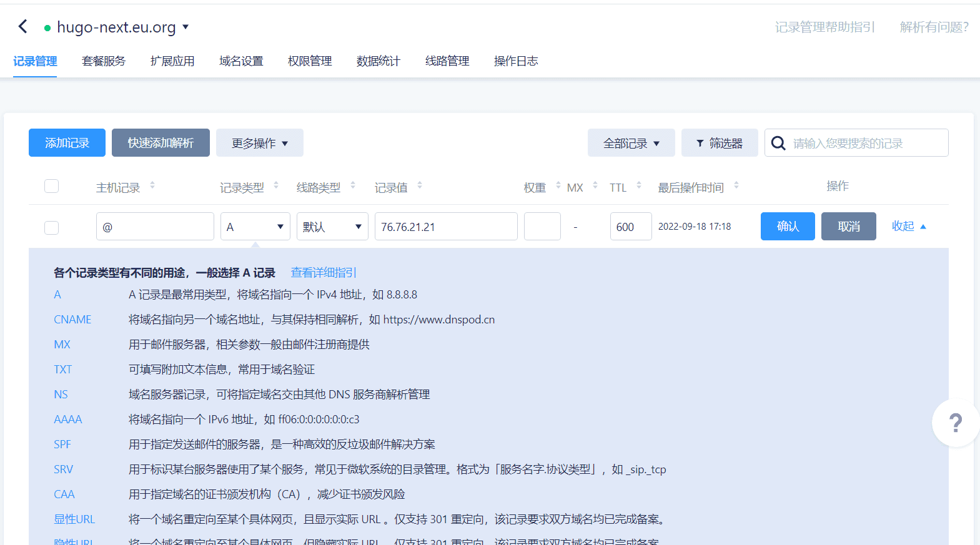Sort by 线路类型 column arrows

[352, 185]
